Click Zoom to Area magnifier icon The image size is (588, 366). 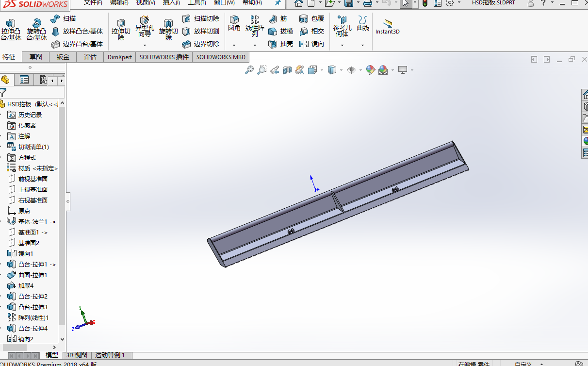[x=262, y=70]
